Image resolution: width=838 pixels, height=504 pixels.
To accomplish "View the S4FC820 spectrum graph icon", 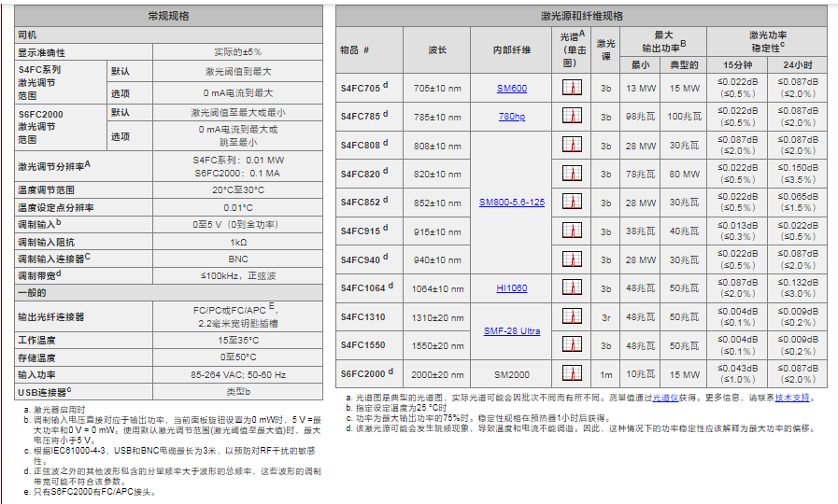I will click(x=572, y=174).
